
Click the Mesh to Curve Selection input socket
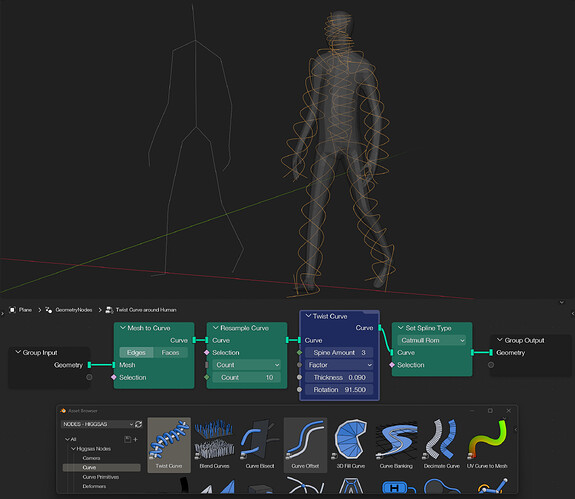[114, 377]
